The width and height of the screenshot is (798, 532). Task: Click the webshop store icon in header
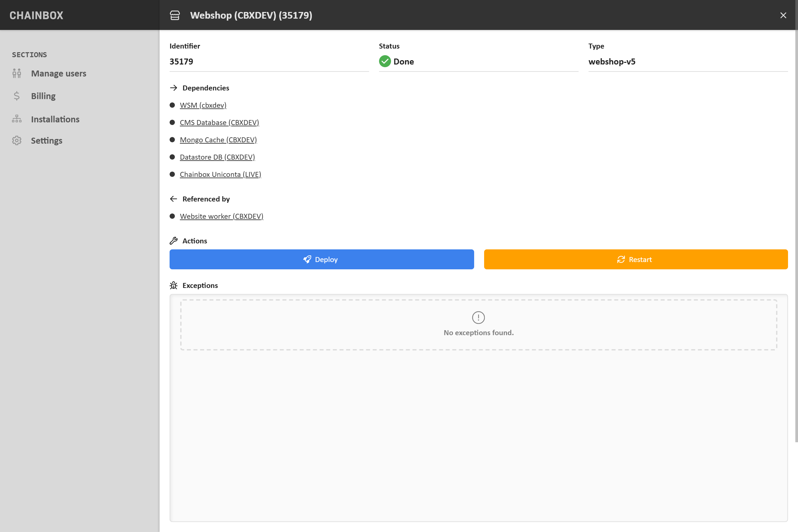(175, 15)
